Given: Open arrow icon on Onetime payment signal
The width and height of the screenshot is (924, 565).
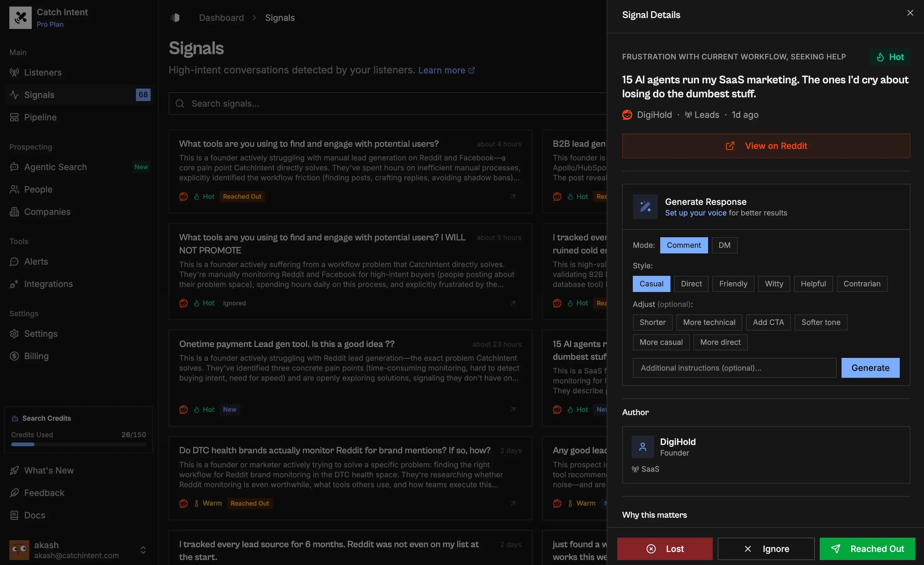Looking at the screenshot, I should click(513, 410).
